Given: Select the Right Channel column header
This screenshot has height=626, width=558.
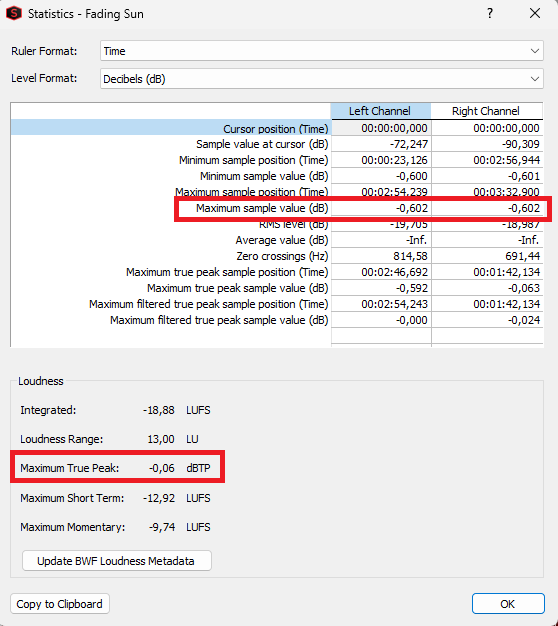Looking at the screenshot, I should (x=487, y=111).
